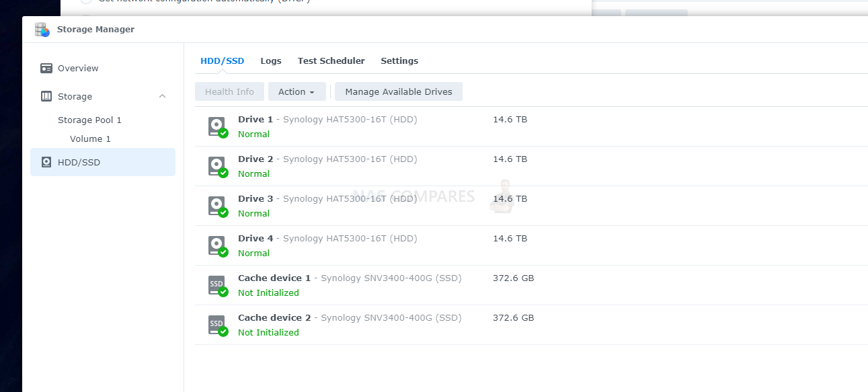The height and width of the screenshot is (392, 868).
Task: Click the hard drive icon for Drive 2
Action: pyautogui.click(x=217, y=167)
